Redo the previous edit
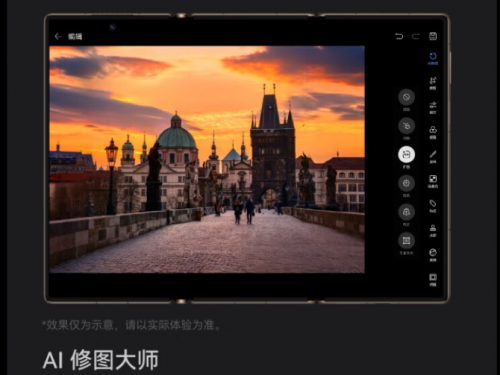Viewport: 500px width, 375px height. tap(416, 36)
